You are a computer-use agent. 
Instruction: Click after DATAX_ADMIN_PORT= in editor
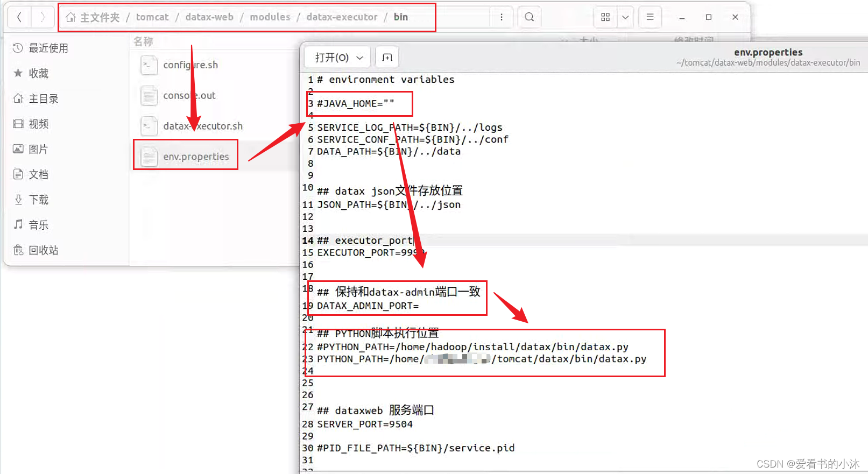pyautogui.click(x=420, y=306)
